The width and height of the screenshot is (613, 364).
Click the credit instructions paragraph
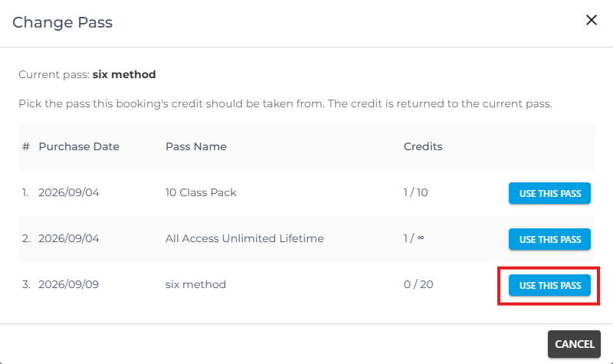285,103
